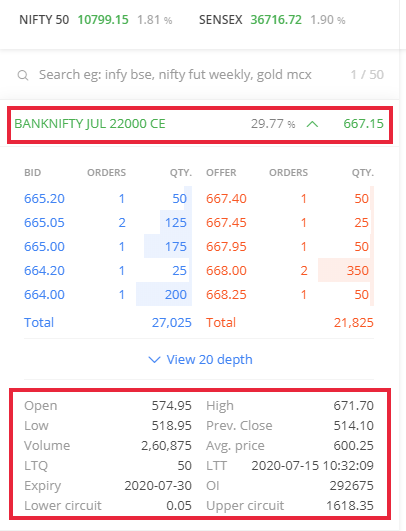Click Avg. price value 600.25

click(354, 446)
